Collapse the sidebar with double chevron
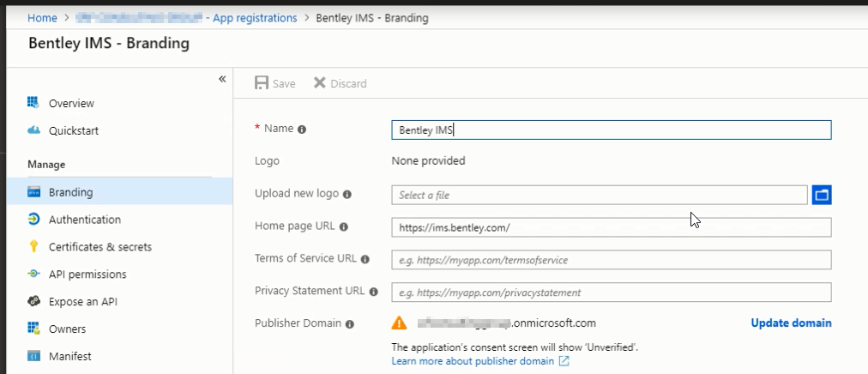 pyautogui.click(x=222, y=79)
